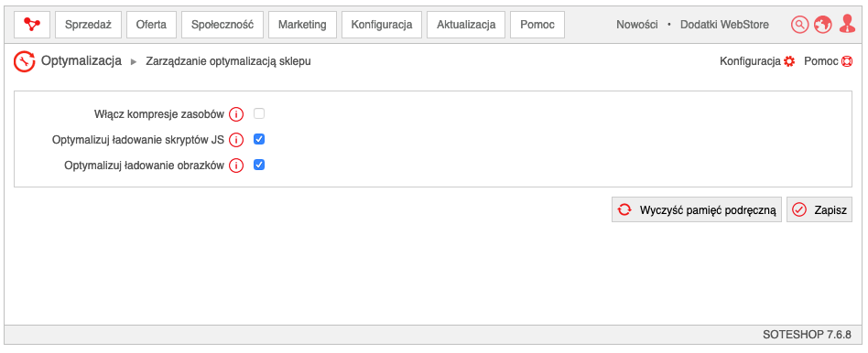
Task: Select the Aktualizacja menu item
Action: [466, 25]
